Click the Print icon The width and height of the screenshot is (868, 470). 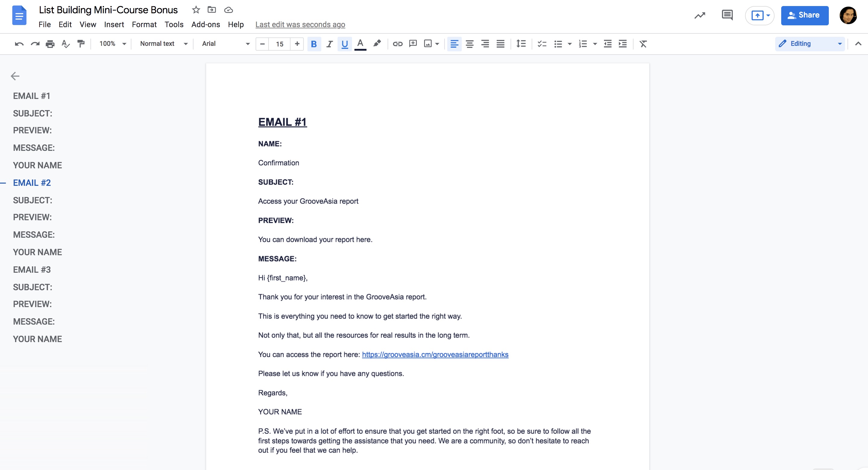tap(50, 44)
